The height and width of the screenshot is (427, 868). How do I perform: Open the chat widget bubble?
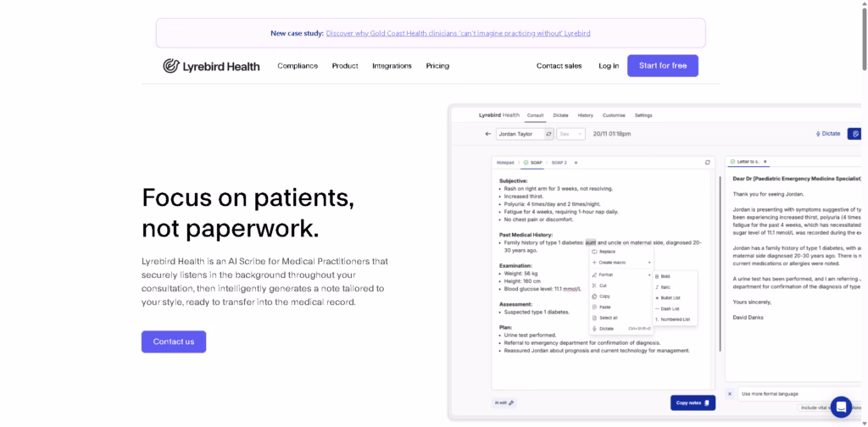[840, 407]
